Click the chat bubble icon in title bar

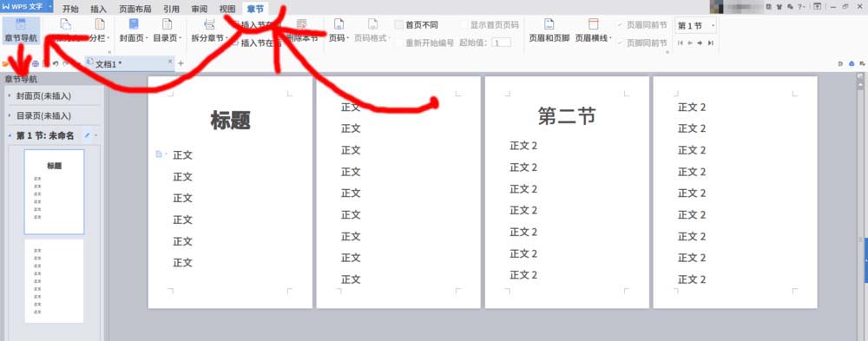pos(789,6)
